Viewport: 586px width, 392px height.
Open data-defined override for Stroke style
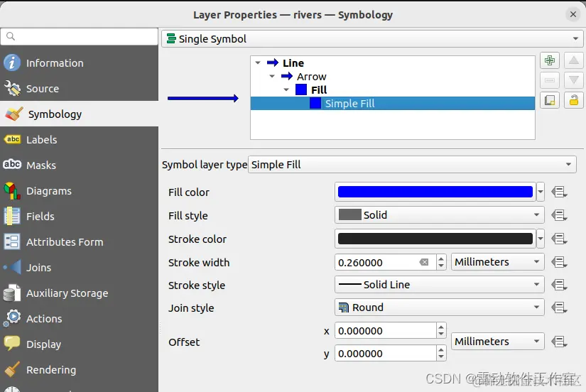click(559, 285)
